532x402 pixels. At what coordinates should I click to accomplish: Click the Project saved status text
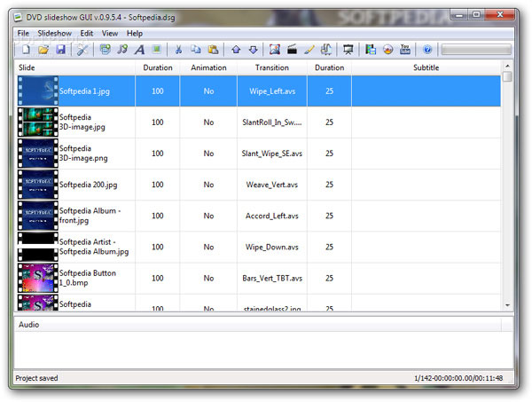36,378
